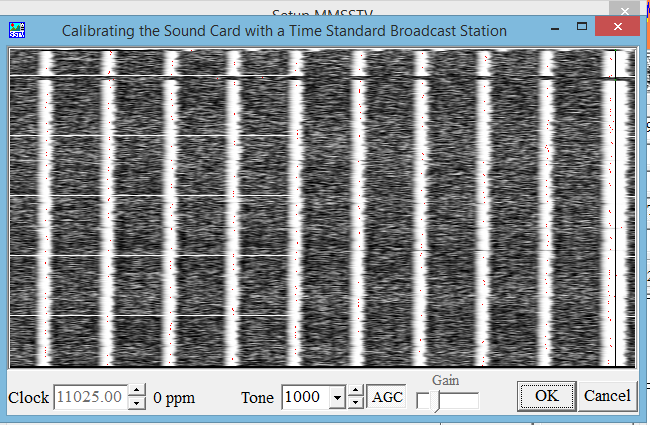Click the Clock frequency field showing 11025.00
The height and width of the screenshot is (425, 650).
point(92,397)
